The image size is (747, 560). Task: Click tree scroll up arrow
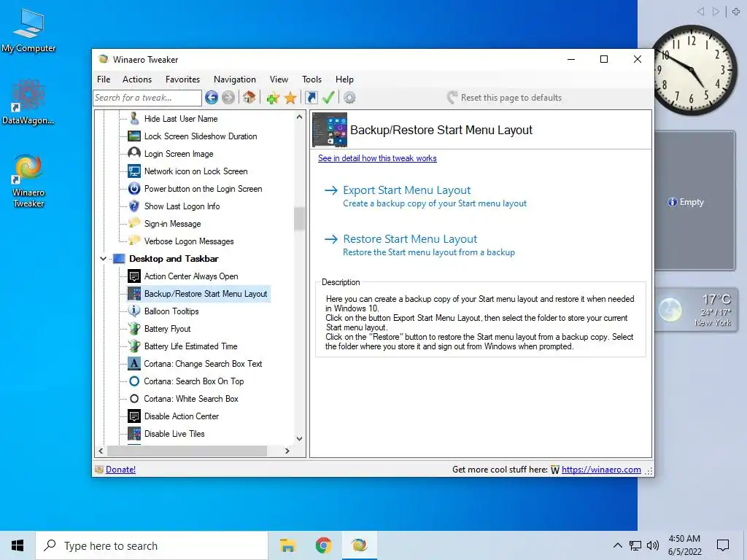(299, 117)
